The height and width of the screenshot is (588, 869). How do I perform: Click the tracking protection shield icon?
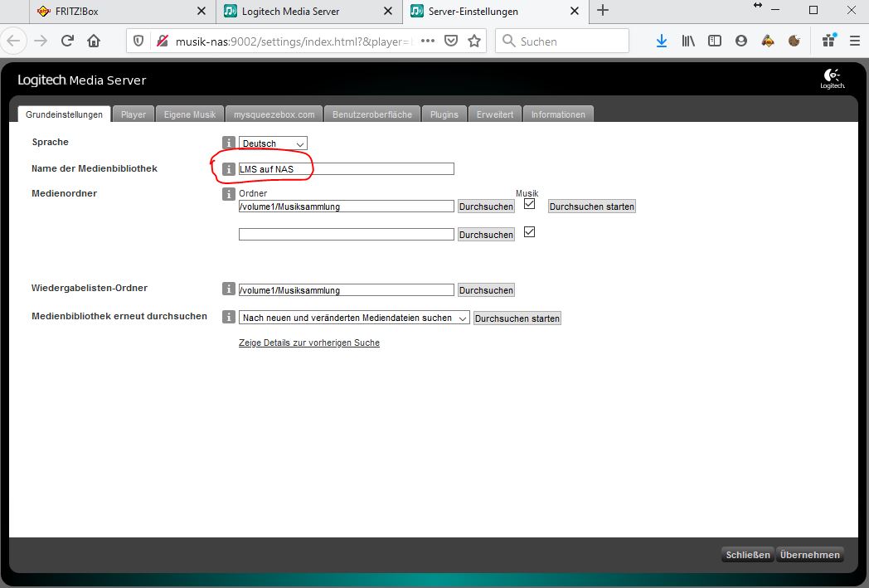tap(138, 41)
